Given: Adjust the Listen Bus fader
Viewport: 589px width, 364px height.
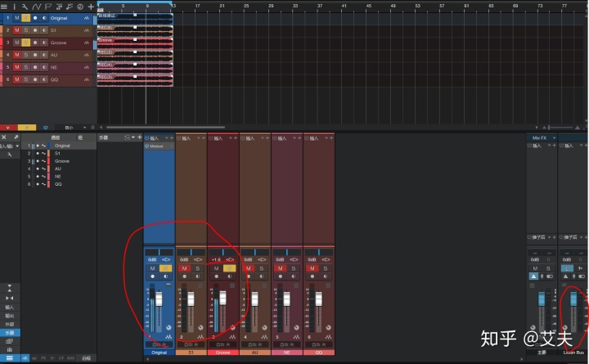Looking at the screenshot, I should 573,299.
